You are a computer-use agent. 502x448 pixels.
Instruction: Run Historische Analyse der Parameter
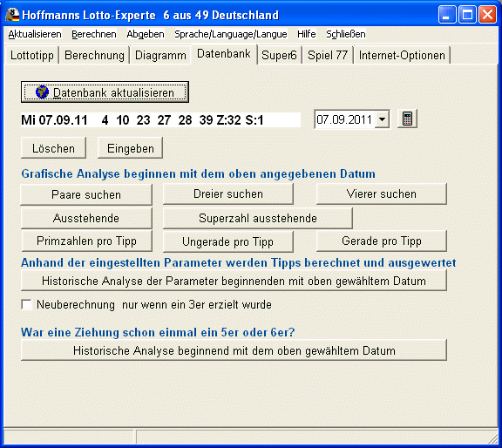tap(234, 281)
